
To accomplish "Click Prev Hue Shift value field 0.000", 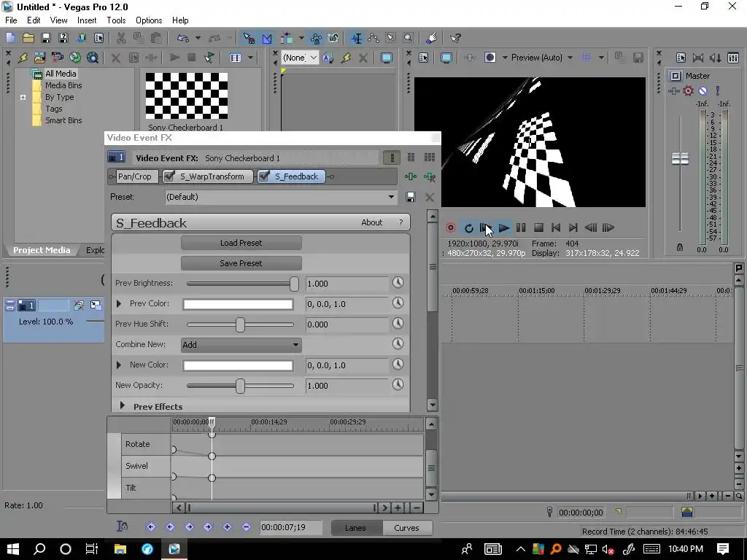I will click(x=347, y=324).
